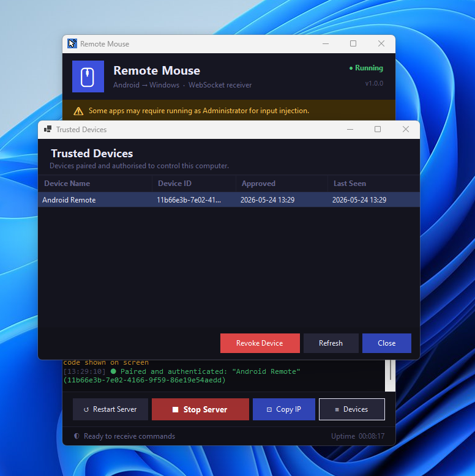Viewport: 475px width, 476px height.
Task: Restart the server
Action: (110, 409)
